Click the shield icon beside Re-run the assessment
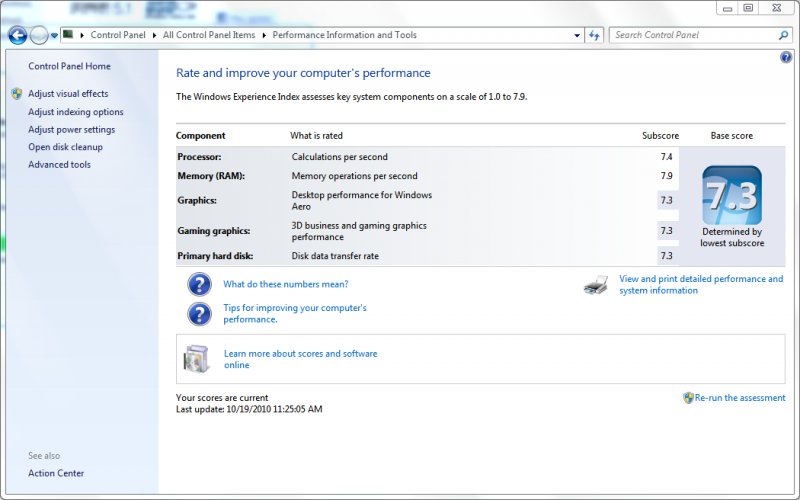The width and height of the screenshot is (800, 500). pyautogui.click(x=688, y=398)
